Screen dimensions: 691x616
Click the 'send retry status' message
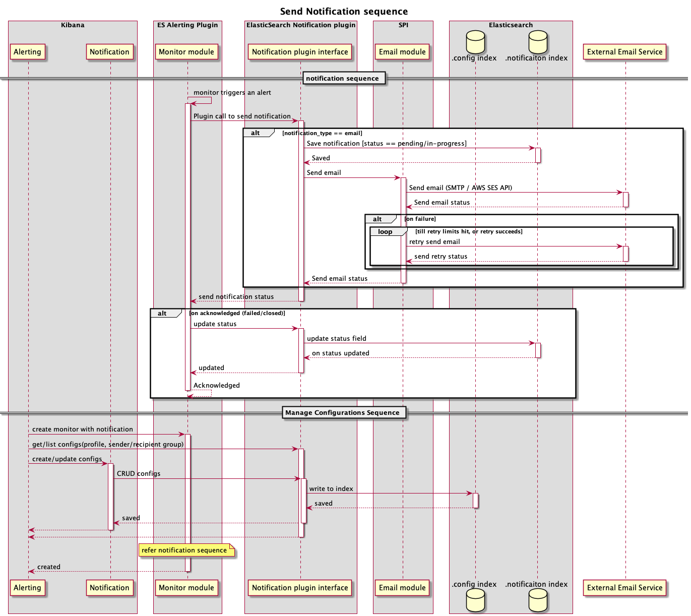click(x=441, y=256)
